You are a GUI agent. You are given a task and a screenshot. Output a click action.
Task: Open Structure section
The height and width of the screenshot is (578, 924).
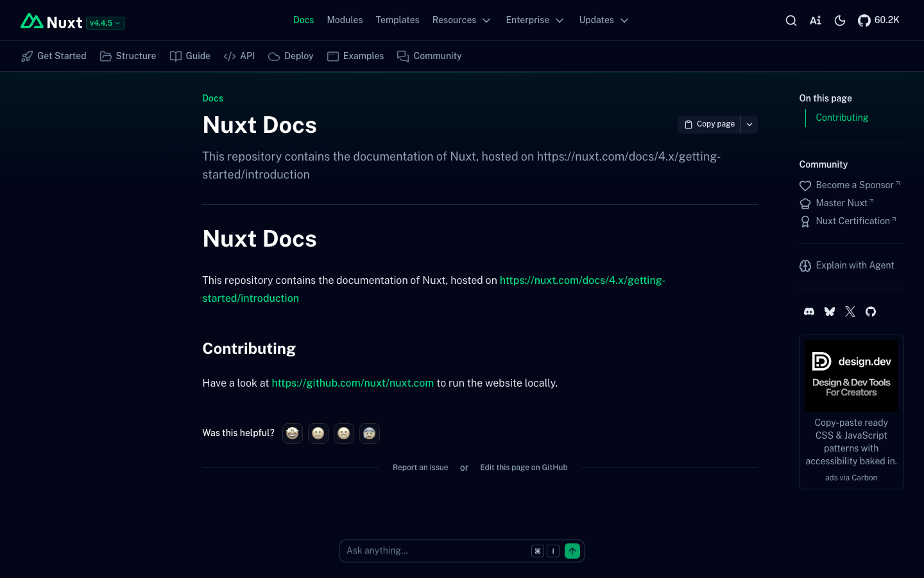(128, 57)
